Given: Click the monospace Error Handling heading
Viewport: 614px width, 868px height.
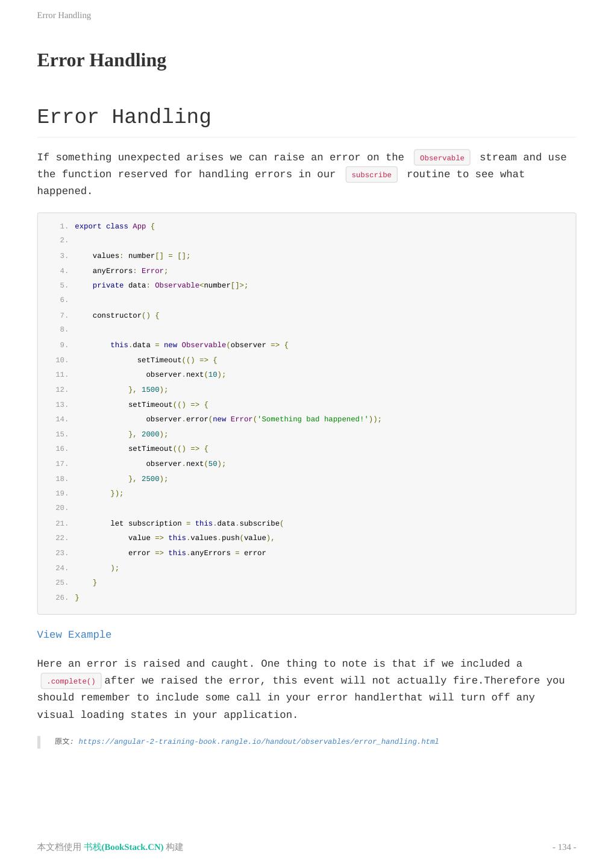Looking at the screenshot, I should pyautogui.click(x=124, y=117).
